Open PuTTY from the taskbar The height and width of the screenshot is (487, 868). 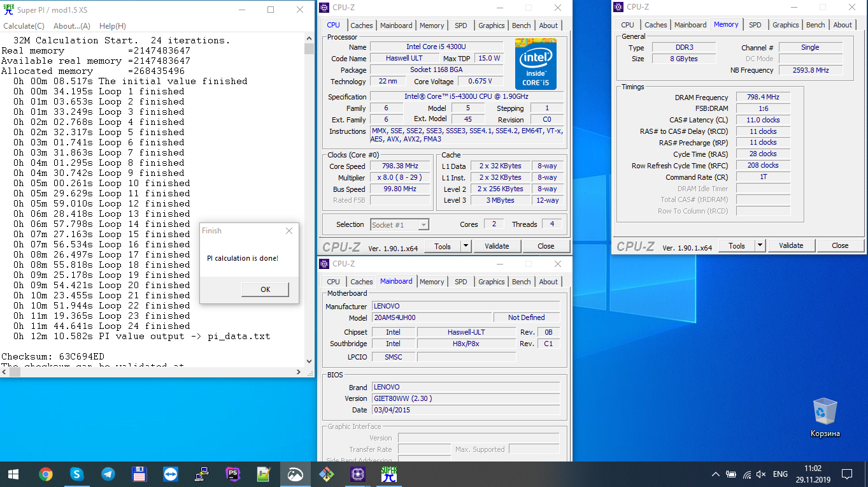[202, 474]
